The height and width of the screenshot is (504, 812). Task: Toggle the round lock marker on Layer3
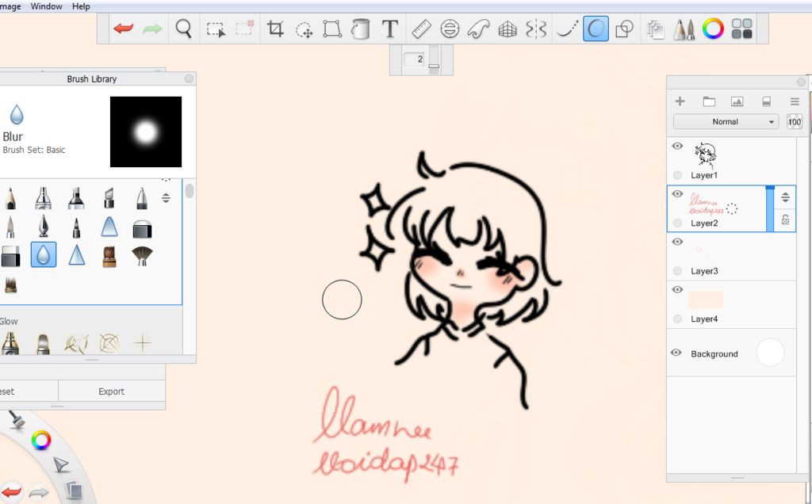(x=677, y=271)
